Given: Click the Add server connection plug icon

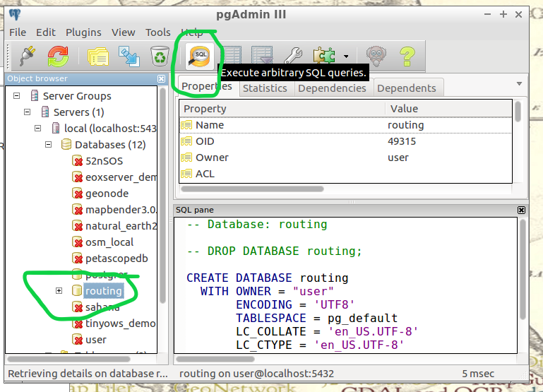Looking at the screenshot, I should [27, 56].
